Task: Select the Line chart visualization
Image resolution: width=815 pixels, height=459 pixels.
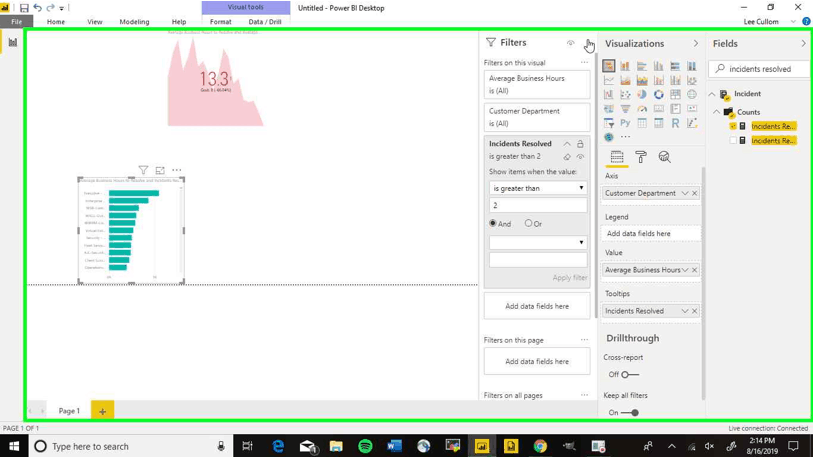Action: click(609, 81)
